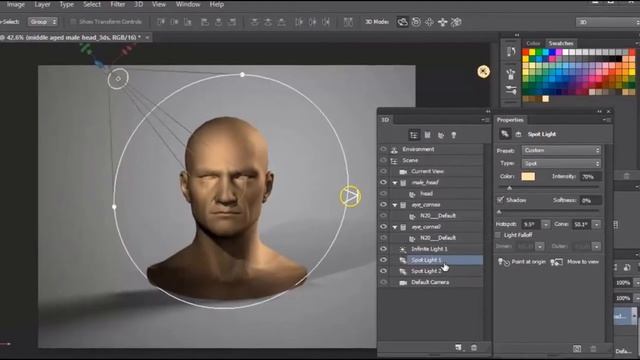The image size is (640, 360).
Task: Hide Spot Light 1 with its eye icon
Action: (383, 260)
